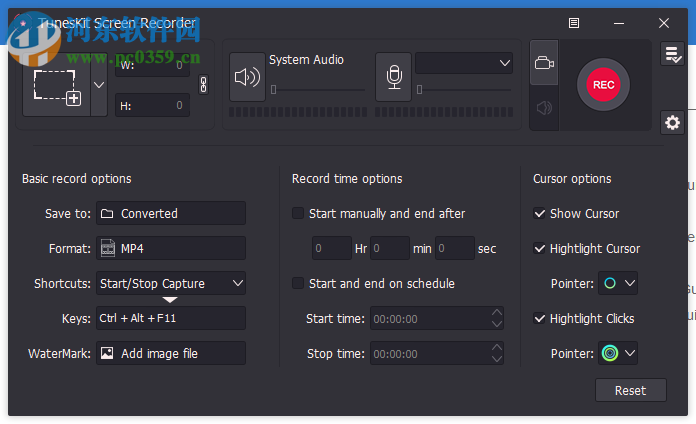The image size is (696, 424).
Task: Click the MP4 format film icon
Action: [108, 248]
